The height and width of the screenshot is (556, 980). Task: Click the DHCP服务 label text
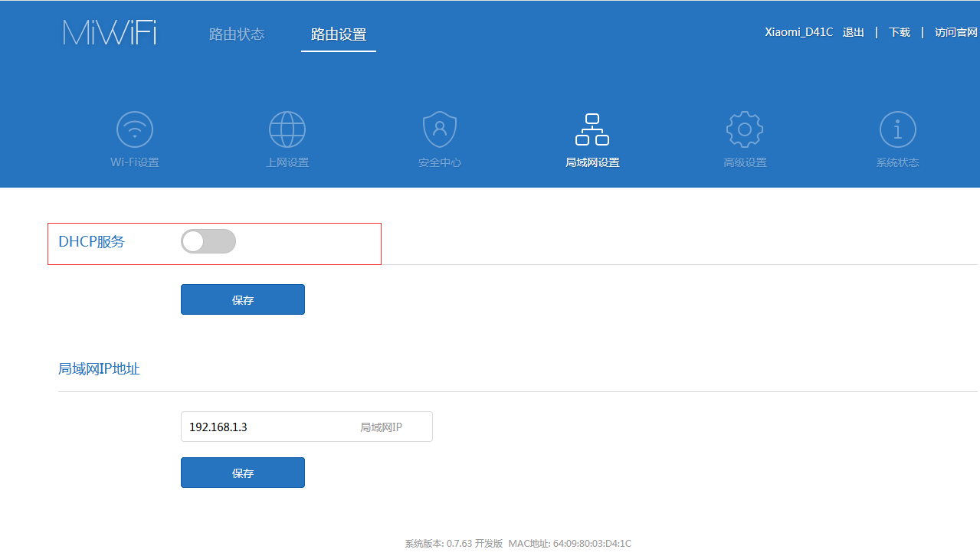(x=91, y=242)
